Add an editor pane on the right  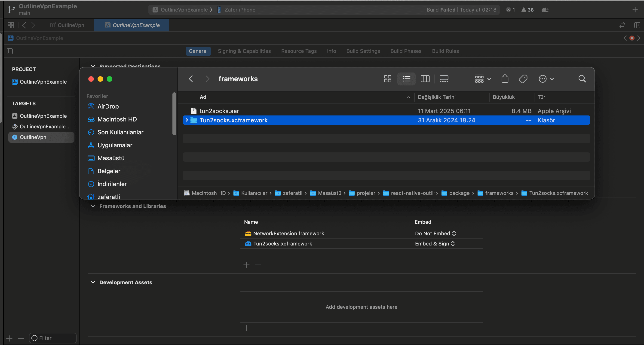(x=637, y=25)
